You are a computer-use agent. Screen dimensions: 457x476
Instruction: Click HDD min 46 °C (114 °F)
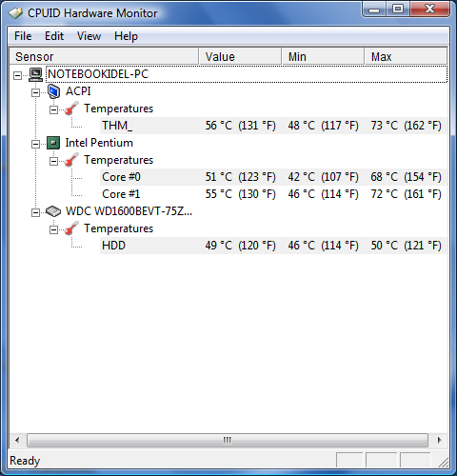(x=323, y=246)
